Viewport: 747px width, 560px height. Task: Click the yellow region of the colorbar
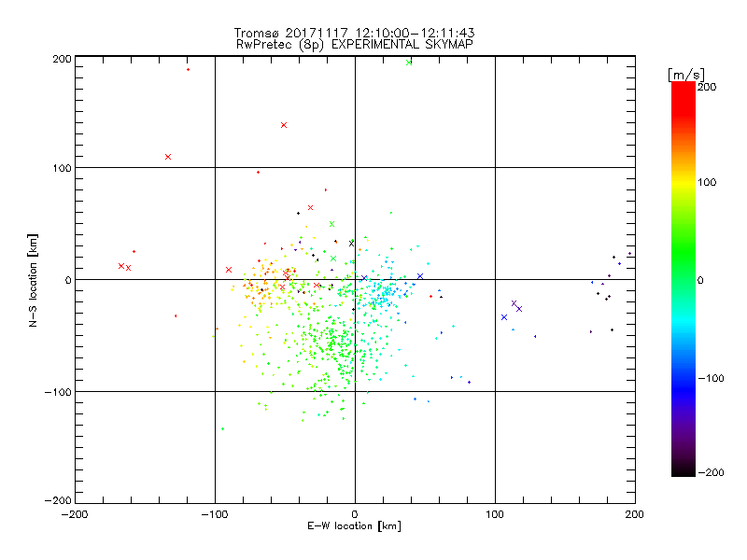(x=684, y=183)
